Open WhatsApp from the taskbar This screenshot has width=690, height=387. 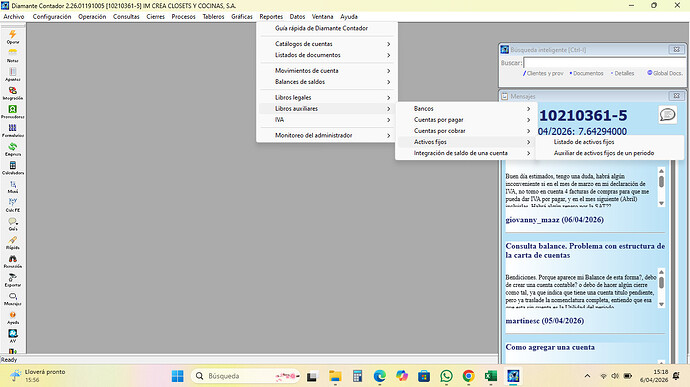[x=446, y=376]
